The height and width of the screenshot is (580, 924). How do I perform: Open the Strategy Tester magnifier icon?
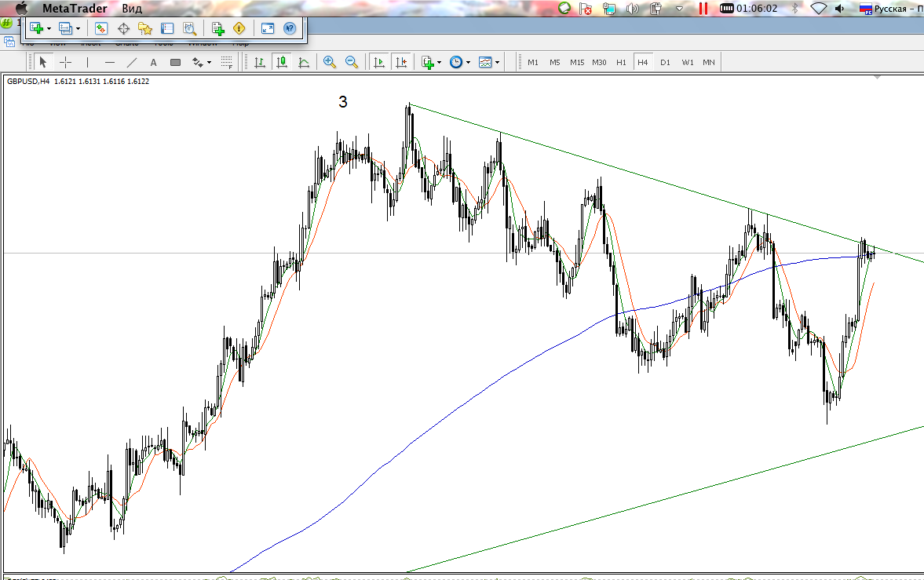189,28
